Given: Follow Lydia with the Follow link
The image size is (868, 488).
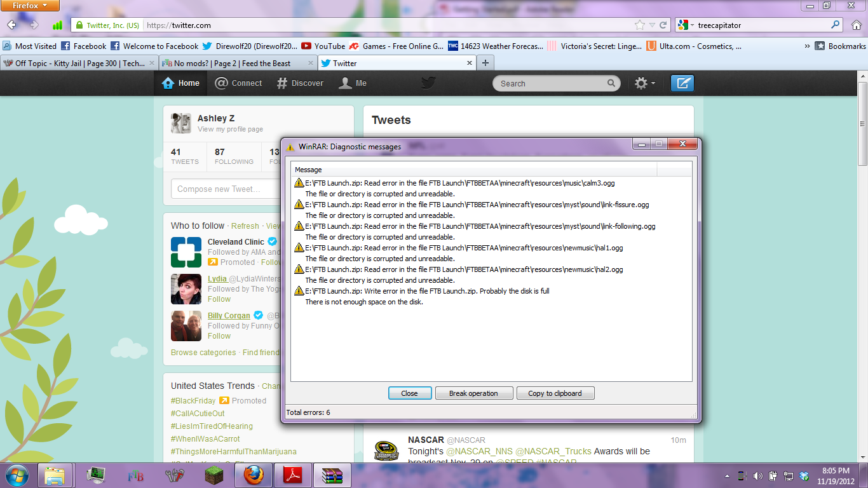Looking at the screenshot, I should (219, 299).
